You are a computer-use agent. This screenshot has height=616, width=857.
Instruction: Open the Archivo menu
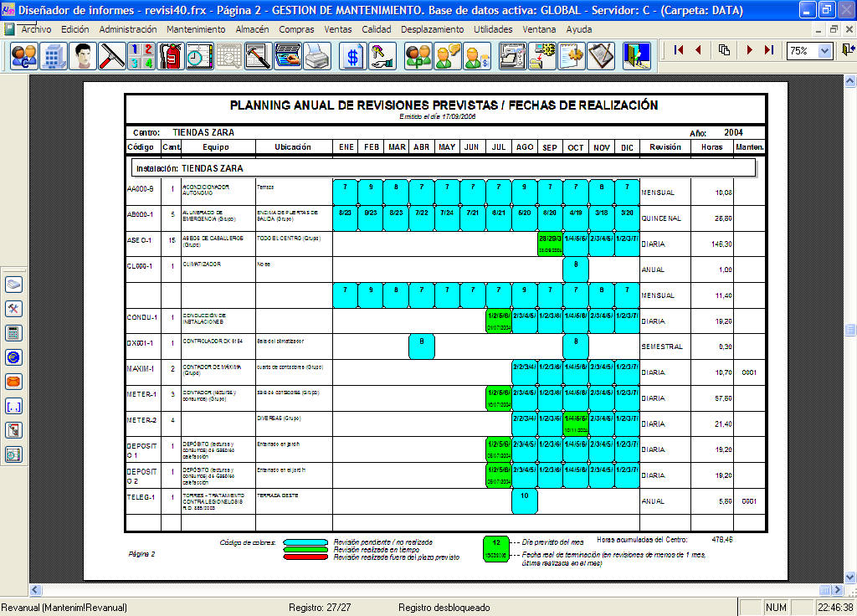click(36, 29)
